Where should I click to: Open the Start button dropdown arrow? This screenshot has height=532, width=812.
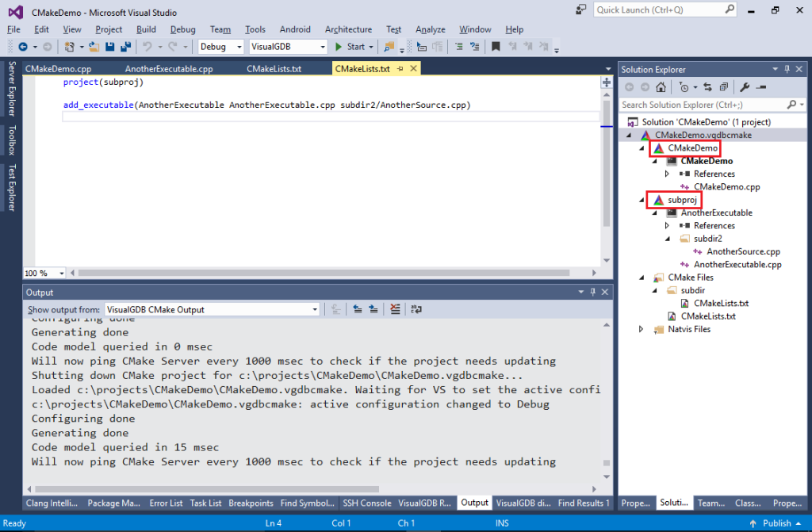tap(371, 47)
